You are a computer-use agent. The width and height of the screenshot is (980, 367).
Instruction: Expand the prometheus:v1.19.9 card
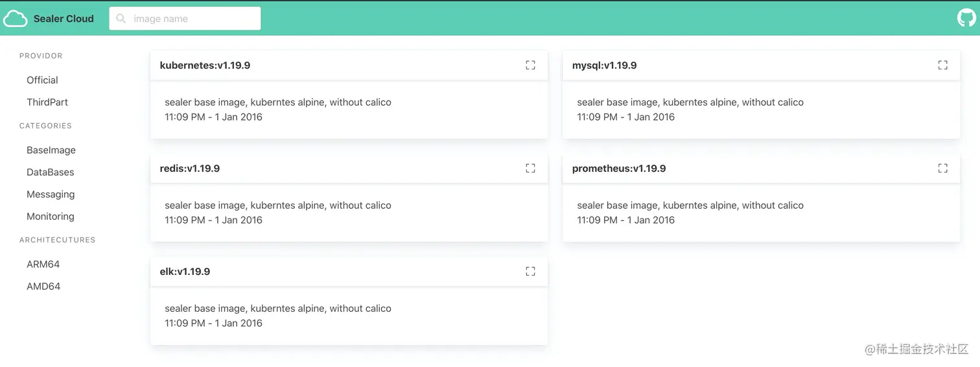tap(942, 168)
